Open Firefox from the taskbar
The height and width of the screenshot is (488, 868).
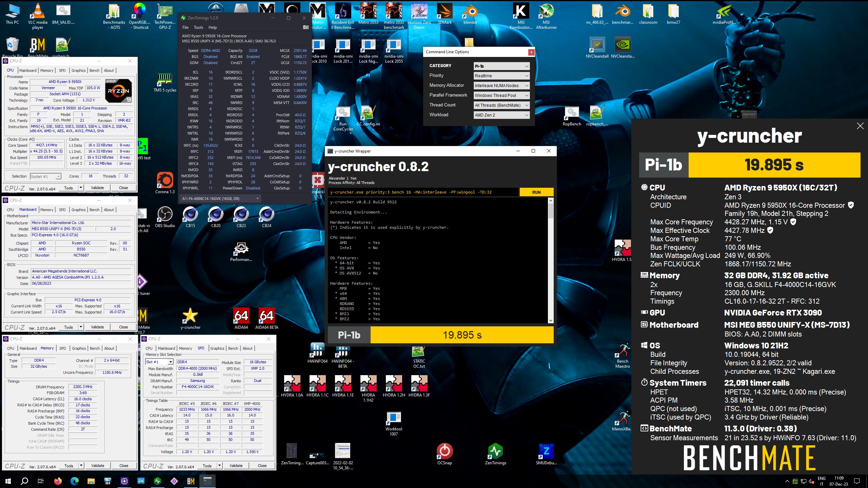pos(58,481)
